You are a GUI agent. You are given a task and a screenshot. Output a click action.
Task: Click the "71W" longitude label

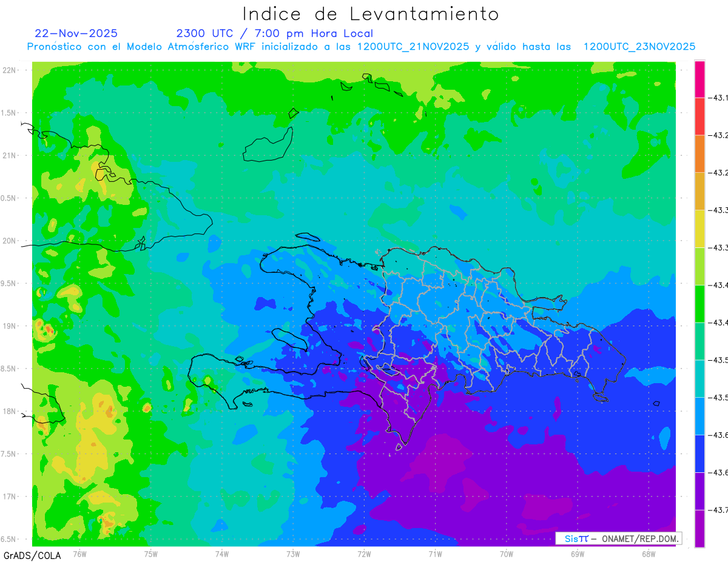click(x=435, y=554)
